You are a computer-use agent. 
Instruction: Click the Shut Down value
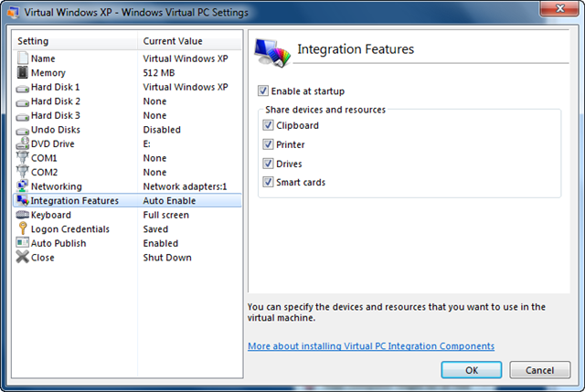[167, 258]
